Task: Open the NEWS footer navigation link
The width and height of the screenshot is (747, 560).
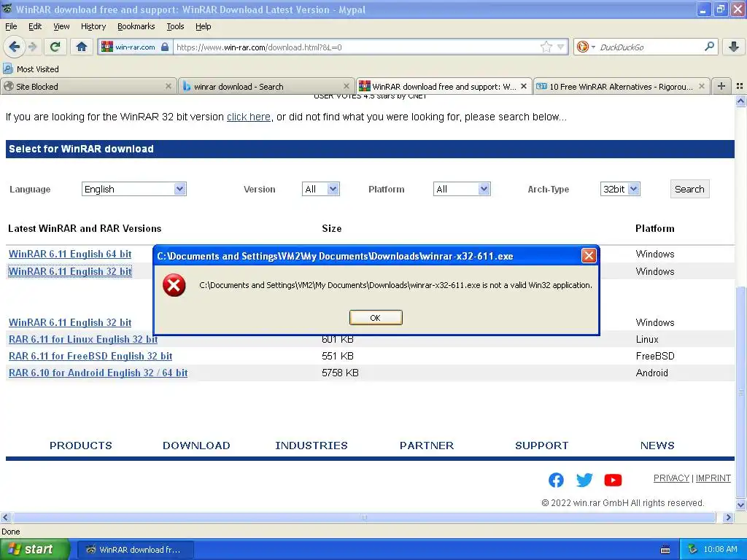Action: [x=657, y=446]
